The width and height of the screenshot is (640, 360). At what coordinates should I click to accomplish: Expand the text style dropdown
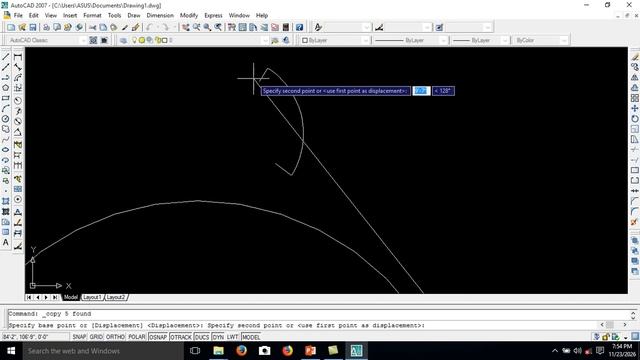click(x=367, y=27)
